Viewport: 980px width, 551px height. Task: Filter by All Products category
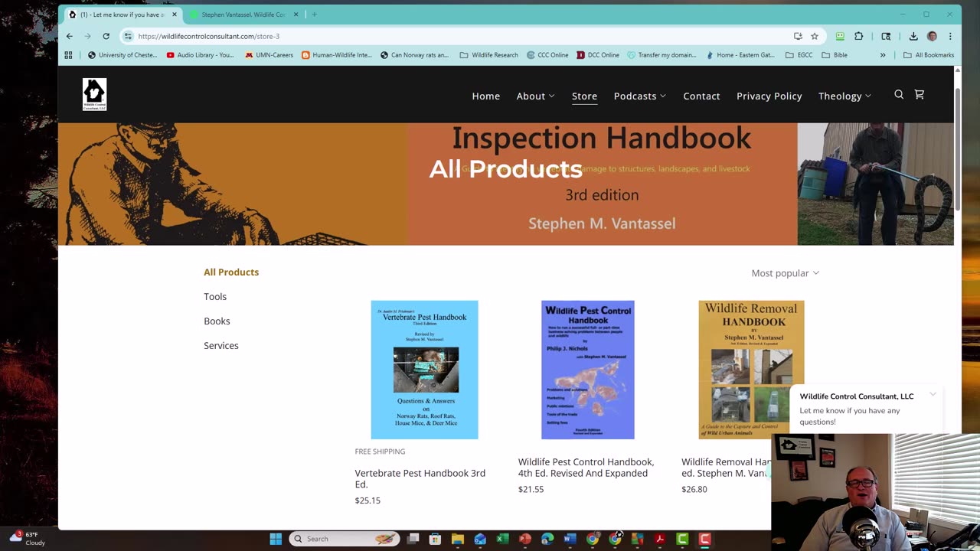pos(231,272)
